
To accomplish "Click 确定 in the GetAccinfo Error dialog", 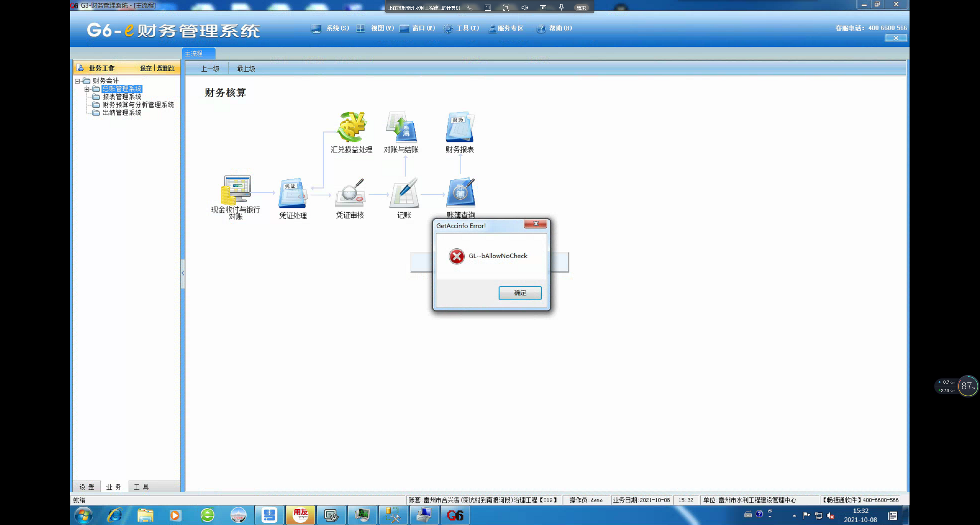I will point(520,293).
